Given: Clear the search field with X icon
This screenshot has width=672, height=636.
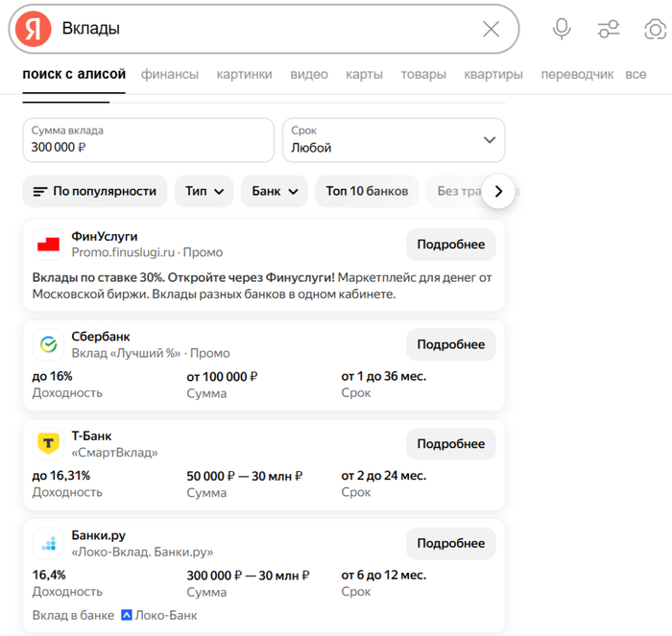Looking at the screenshot, I should click(x=491, y=29).
